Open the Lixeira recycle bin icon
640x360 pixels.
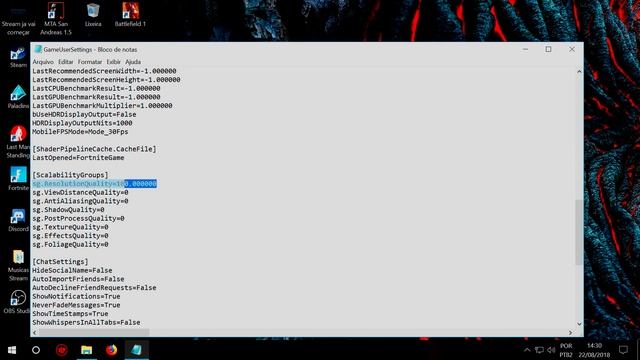click(93, 15)
